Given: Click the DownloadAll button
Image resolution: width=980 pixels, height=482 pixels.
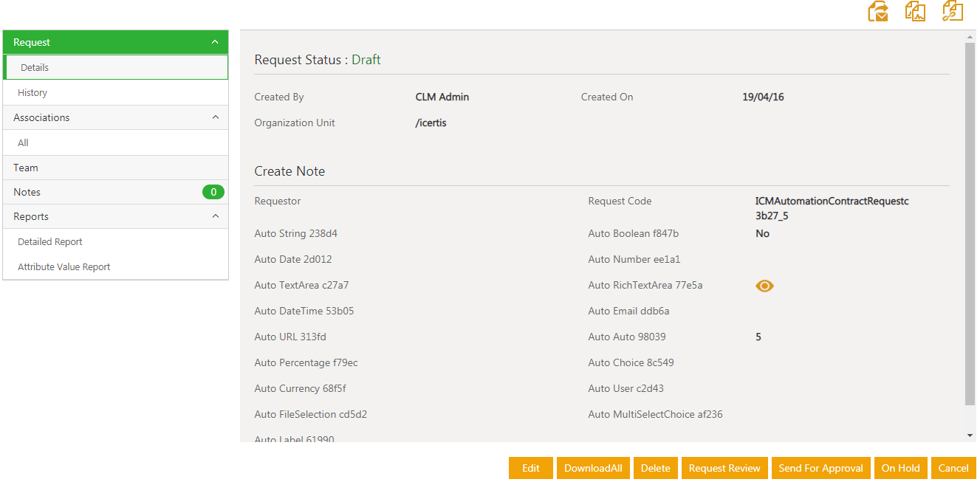Looking at the screenshot, I should pyautogui.click(x=593, y=468).
